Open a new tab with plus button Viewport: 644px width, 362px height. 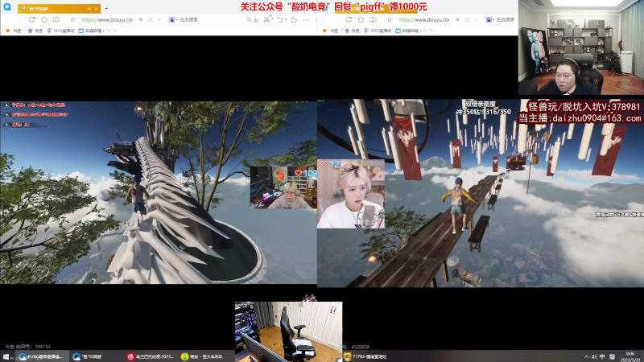coord(106,8)
